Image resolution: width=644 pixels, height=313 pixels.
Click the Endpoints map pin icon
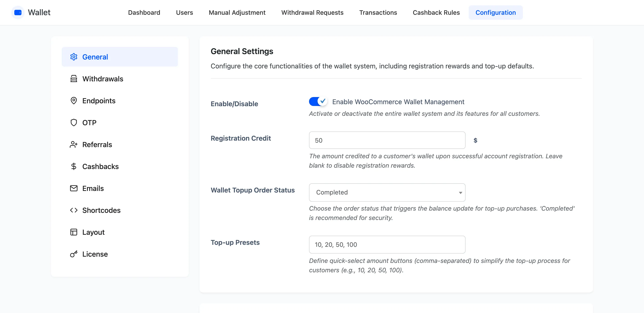click(74, 101)
